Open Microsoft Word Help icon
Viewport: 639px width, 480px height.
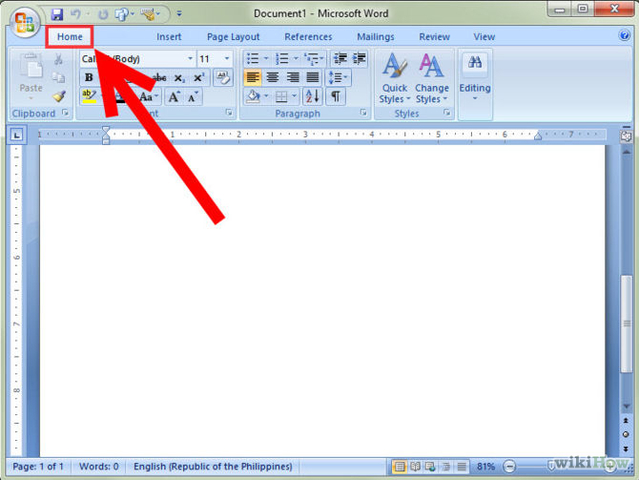point(624,36)
